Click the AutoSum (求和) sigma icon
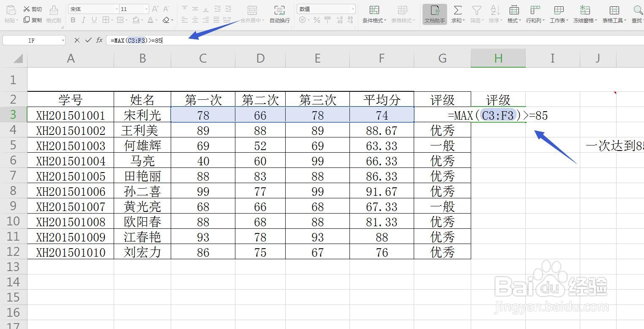This screenshot has height=329, width=644. point(458,10)
